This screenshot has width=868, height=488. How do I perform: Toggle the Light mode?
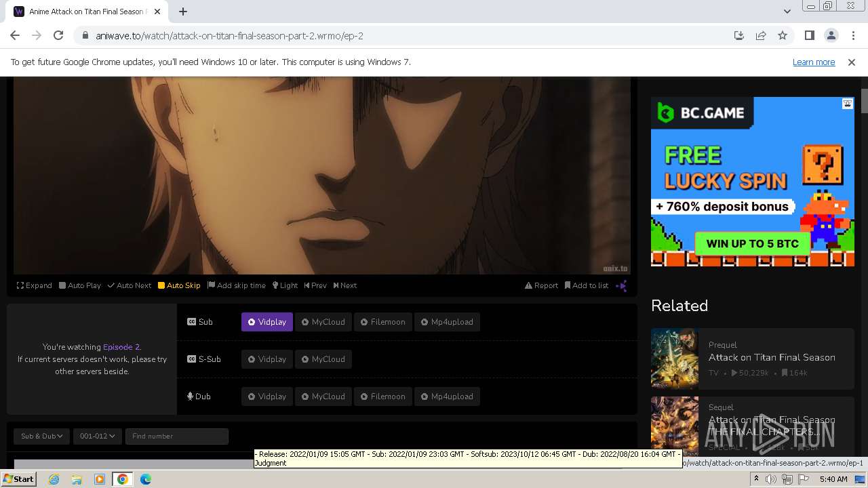click(285, 285)
